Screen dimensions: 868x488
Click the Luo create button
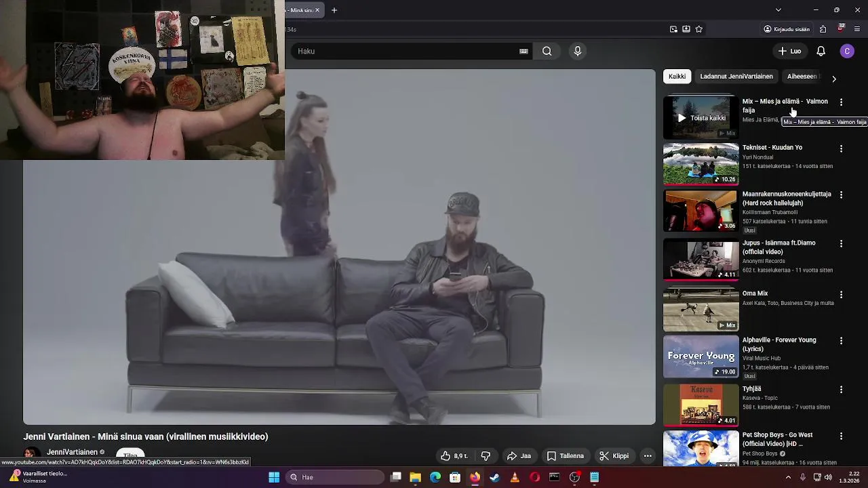coord(790,51)
